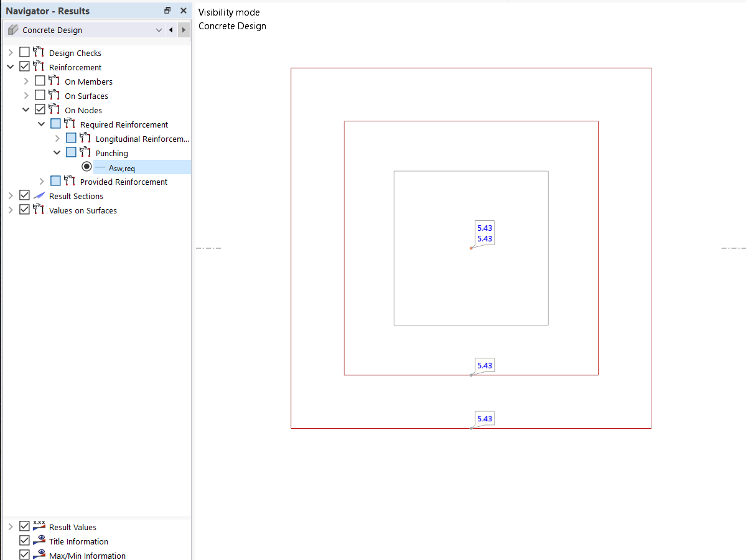This screenshot has width=746, height=560.
Task: Select the Asw,req radio button
Action: click(x=86, y=166)
